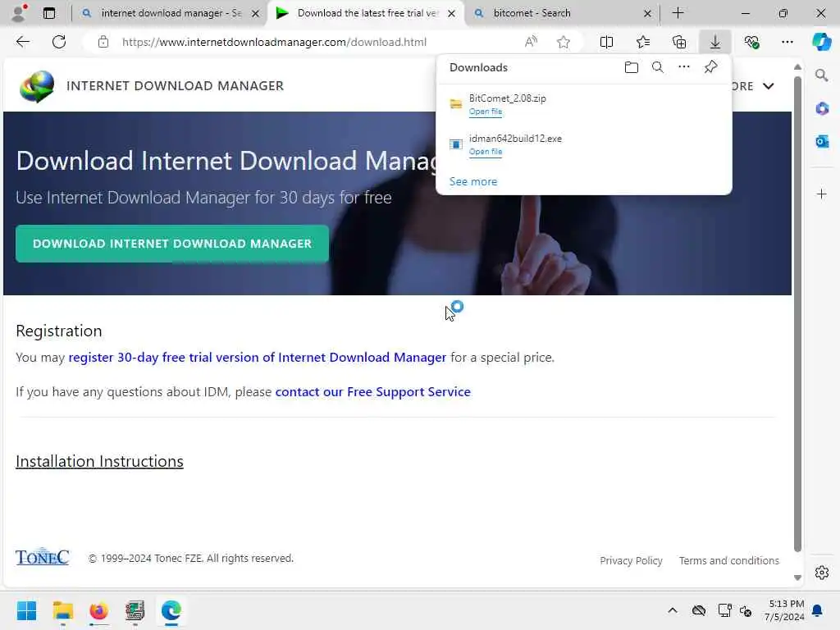This screenshot has height=630, width=840.
Task: Open file for idman642build12.exe
Action: pyautogui.click(x=486, y=152)
